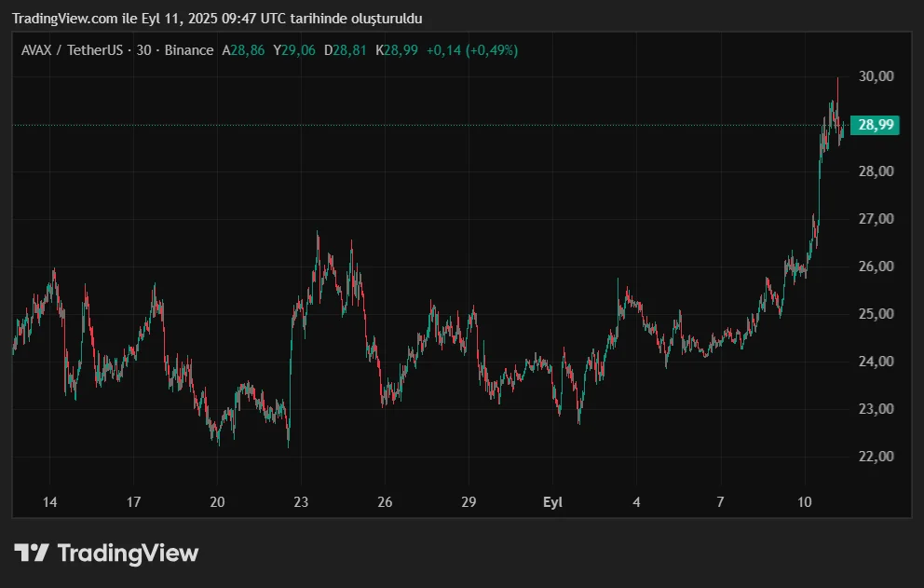Image resolution: width=924 pixels, height=588 pixels.
Task: Click the 30,00 price axis label
Action: [x=876, y=76]
